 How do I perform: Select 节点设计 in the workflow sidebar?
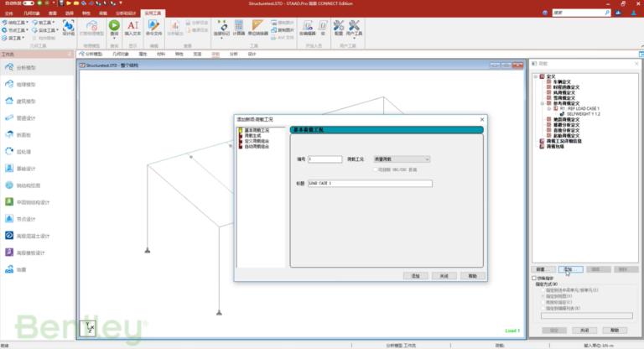(37, 219)
